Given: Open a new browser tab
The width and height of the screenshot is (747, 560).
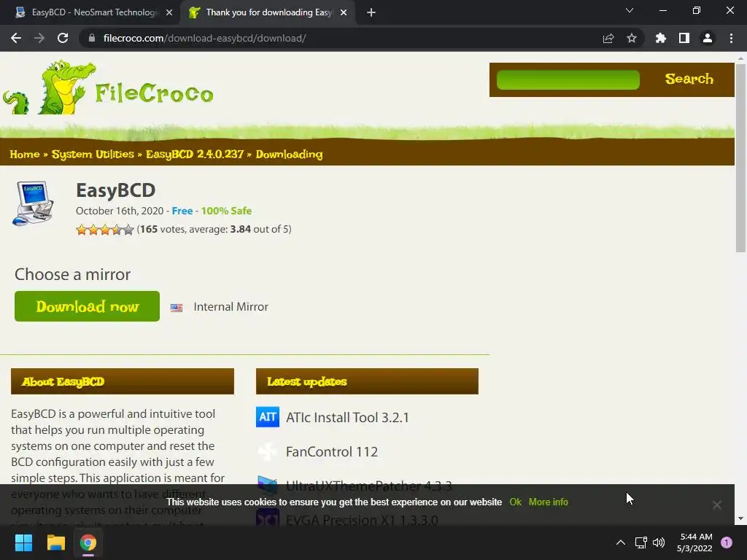Looking at the screenshot, I should tap(371, 13).
